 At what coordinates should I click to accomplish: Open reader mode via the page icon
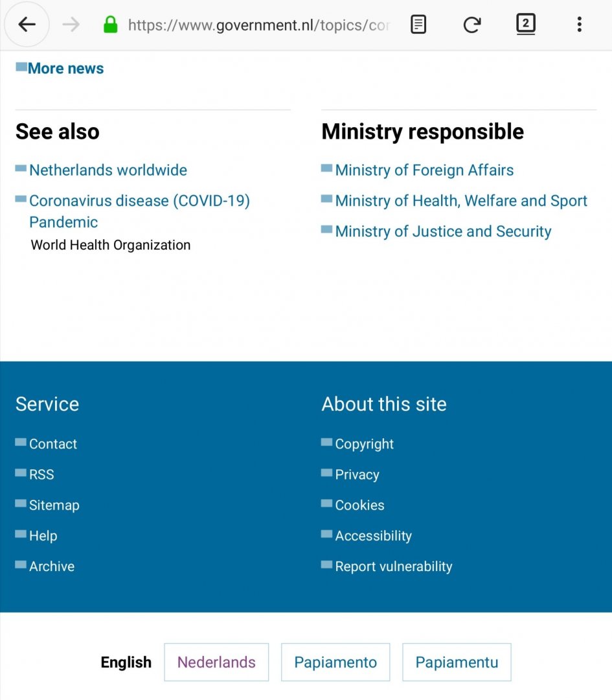[x=418, y=24]
